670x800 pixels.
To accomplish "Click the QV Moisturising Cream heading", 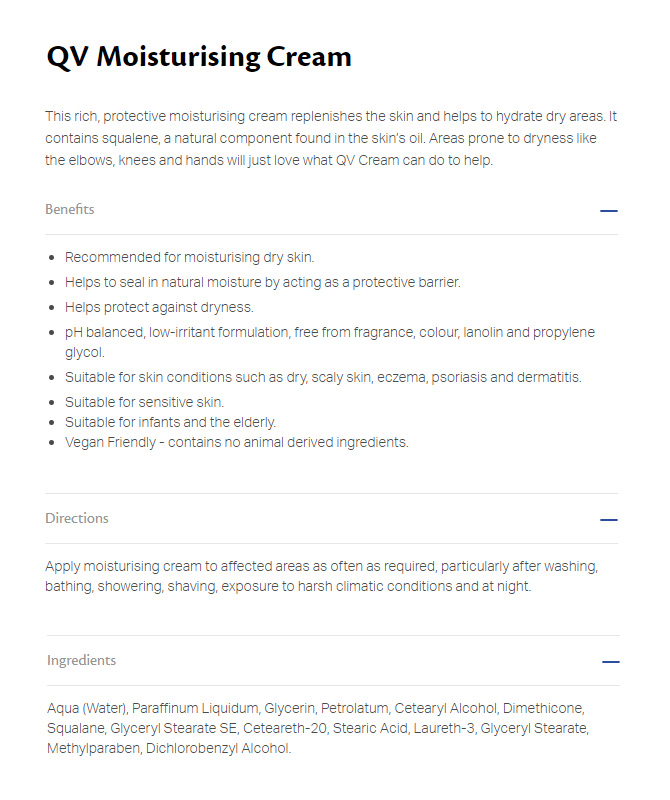I will (x=199, y=57).
